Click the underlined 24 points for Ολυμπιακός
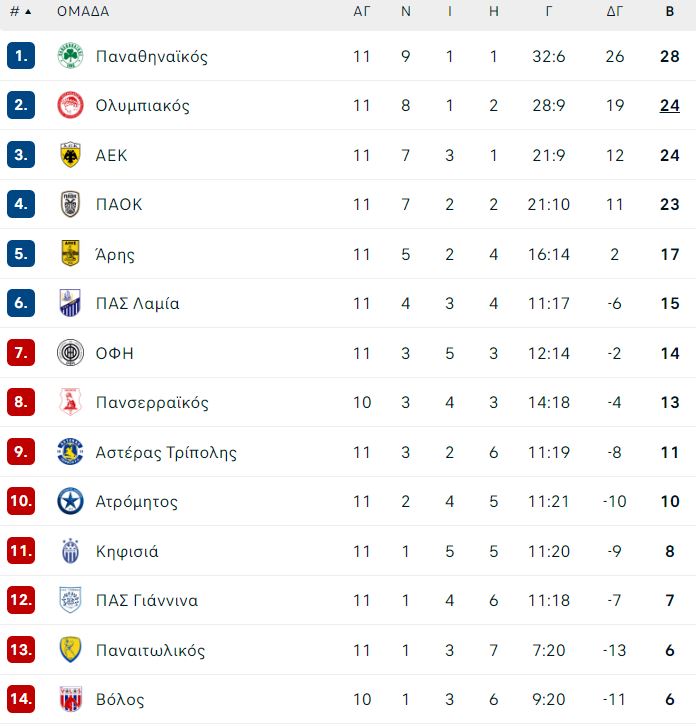The height and width of the screenshot is (727, 696). coord(670,106)
